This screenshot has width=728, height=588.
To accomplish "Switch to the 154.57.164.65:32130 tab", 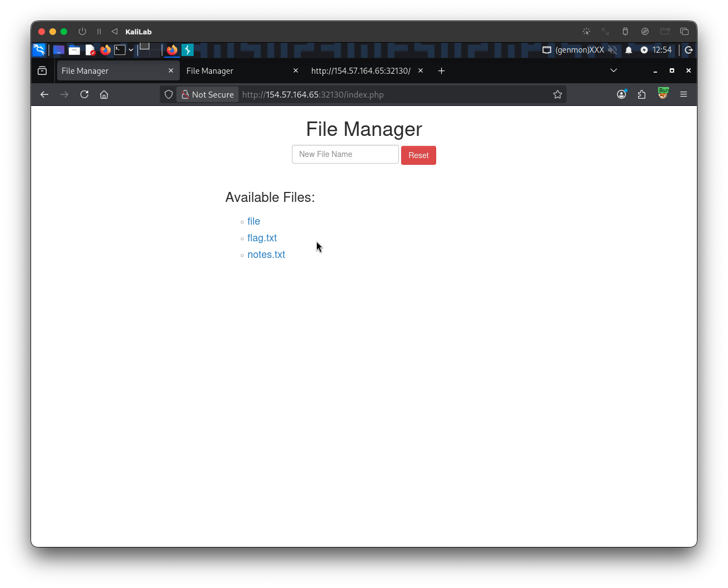I will click(361, 70).
